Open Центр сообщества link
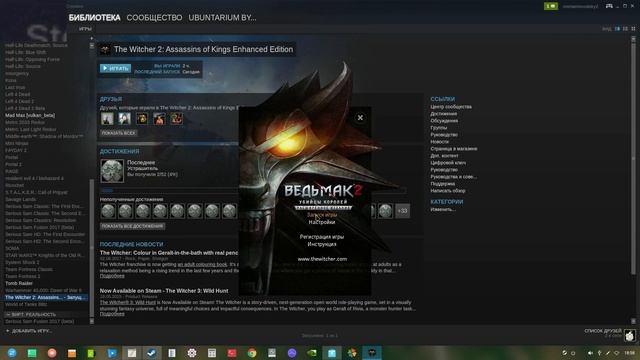 (x=451, y=107)
